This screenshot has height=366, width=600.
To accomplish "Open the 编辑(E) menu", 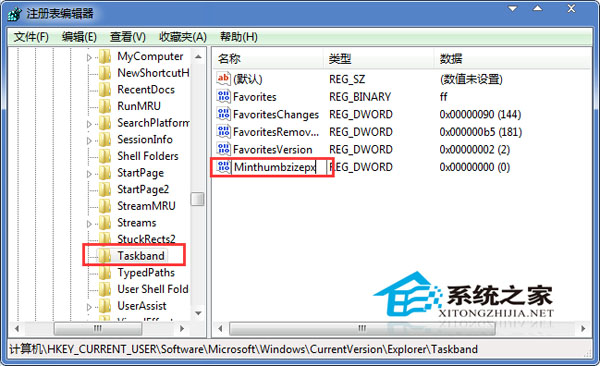I will 79,37.
